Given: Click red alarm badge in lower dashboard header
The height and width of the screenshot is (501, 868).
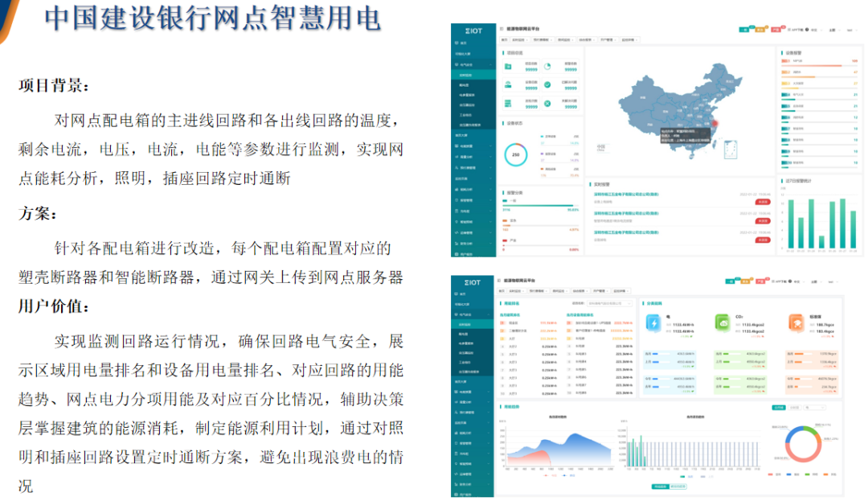Looking at the screenshot, I should click(760, 281).
